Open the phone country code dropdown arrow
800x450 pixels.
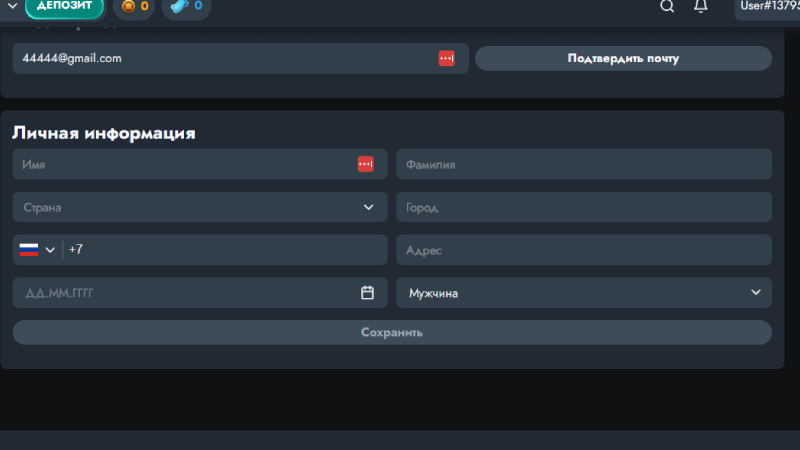[x=50, y=250]
